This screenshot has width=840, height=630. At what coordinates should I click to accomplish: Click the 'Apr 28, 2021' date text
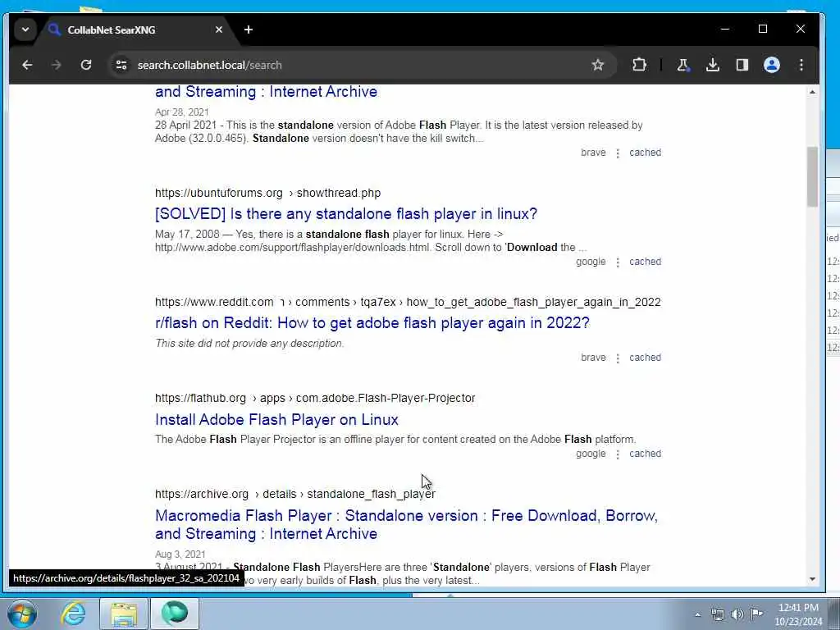point(181,112)
